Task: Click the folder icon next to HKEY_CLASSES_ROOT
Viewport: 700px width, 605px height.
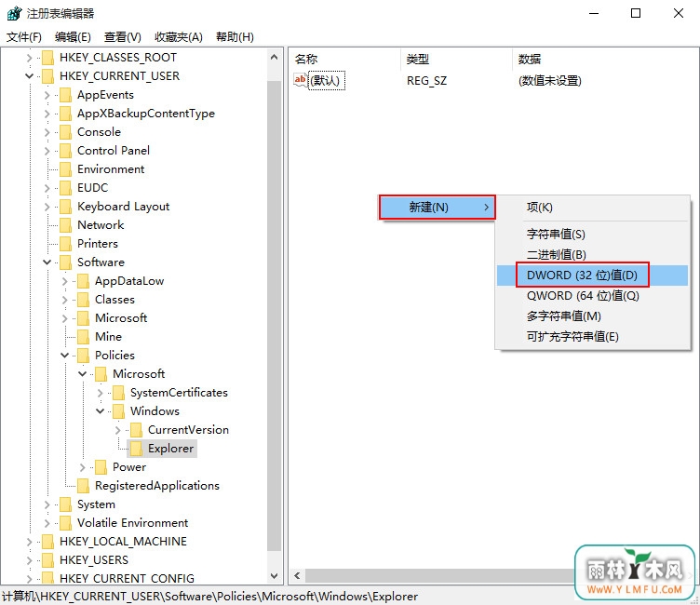Action: click(x=47, y=58)
